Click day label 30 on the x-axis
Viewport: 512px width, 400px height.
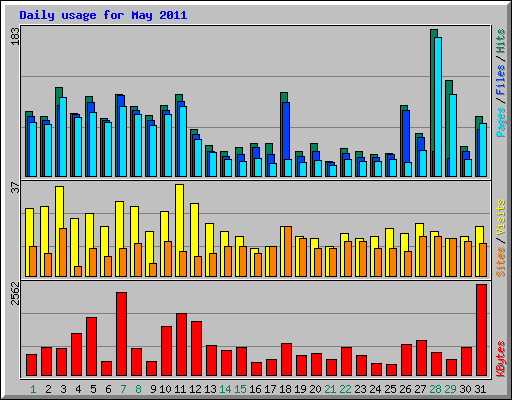[465, 389]
